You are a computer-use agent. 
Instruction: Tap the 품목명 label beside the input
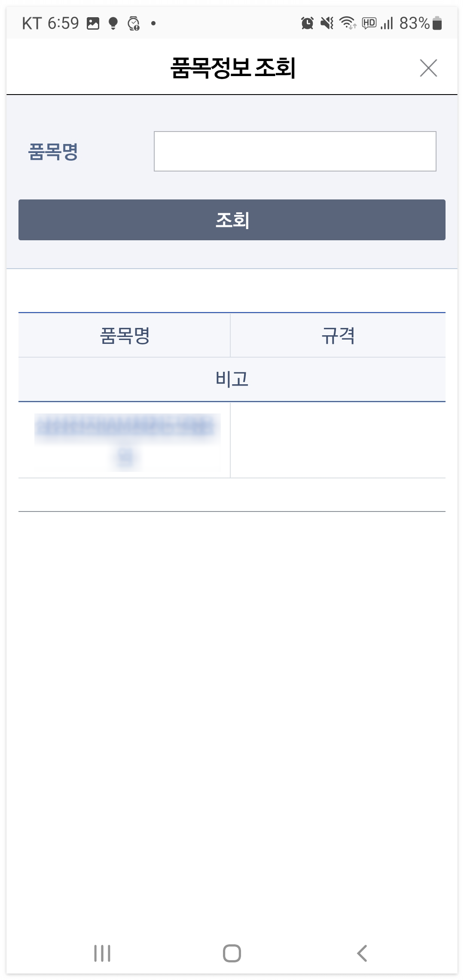tap(53, 151)
